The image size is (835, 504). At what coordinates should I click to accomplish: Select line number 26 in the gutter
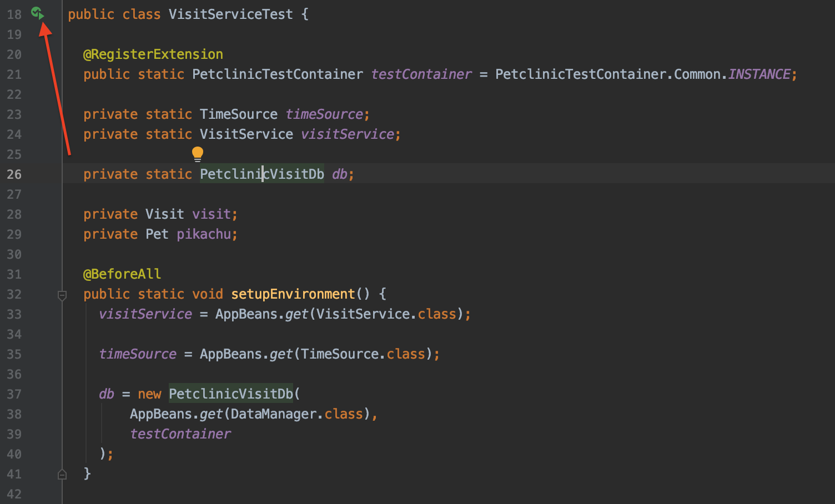click(x=14, y=174)
